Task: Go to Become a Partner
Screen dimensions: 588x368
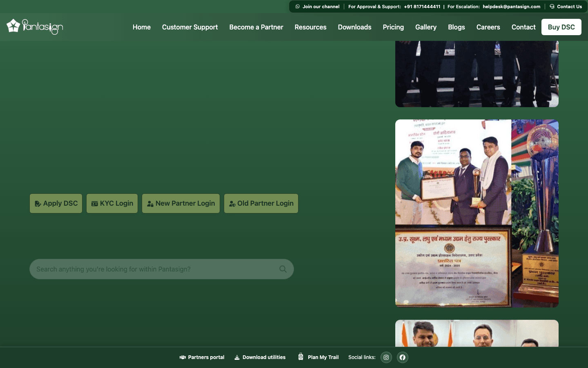Action: pos(256,27)
